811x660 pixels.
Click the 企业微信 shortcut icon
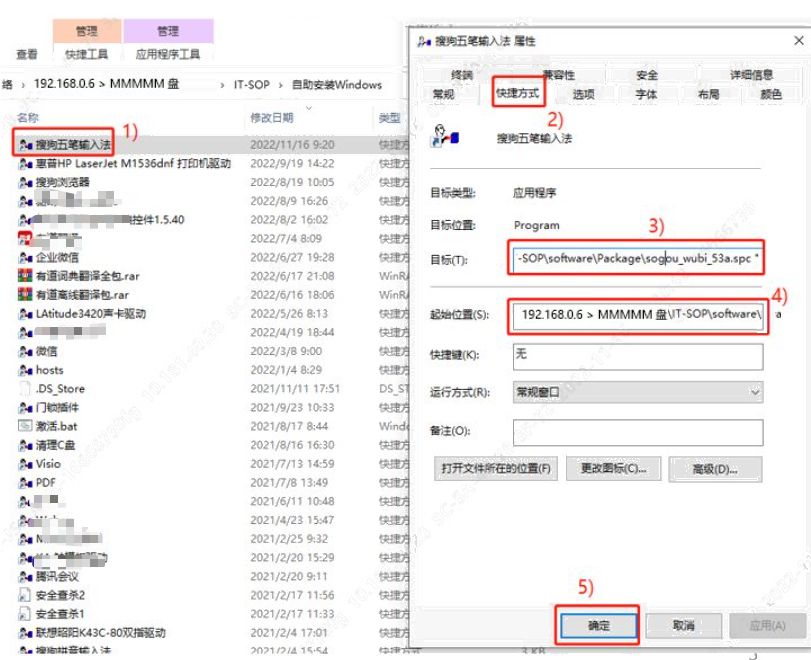(25, 257)
